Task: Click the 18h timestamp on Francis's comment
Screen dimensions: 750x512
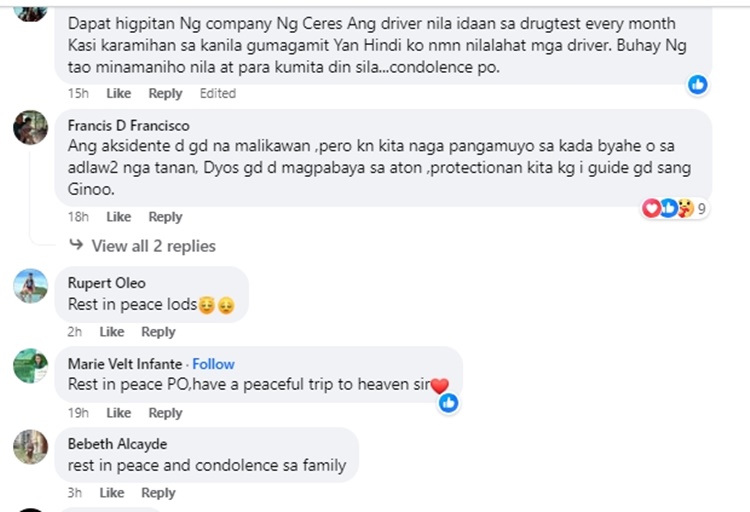Action: pyautogui.click(x=78, y=217)
